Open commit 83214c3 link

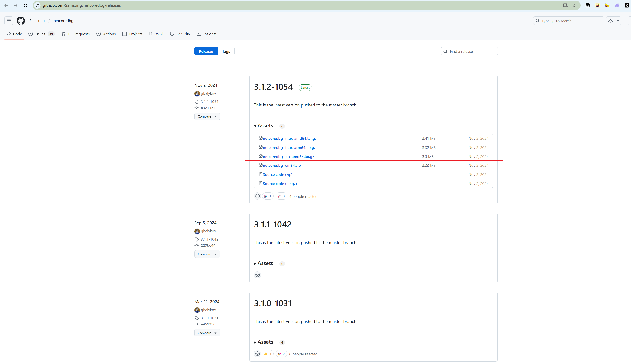tap(208, 108)
